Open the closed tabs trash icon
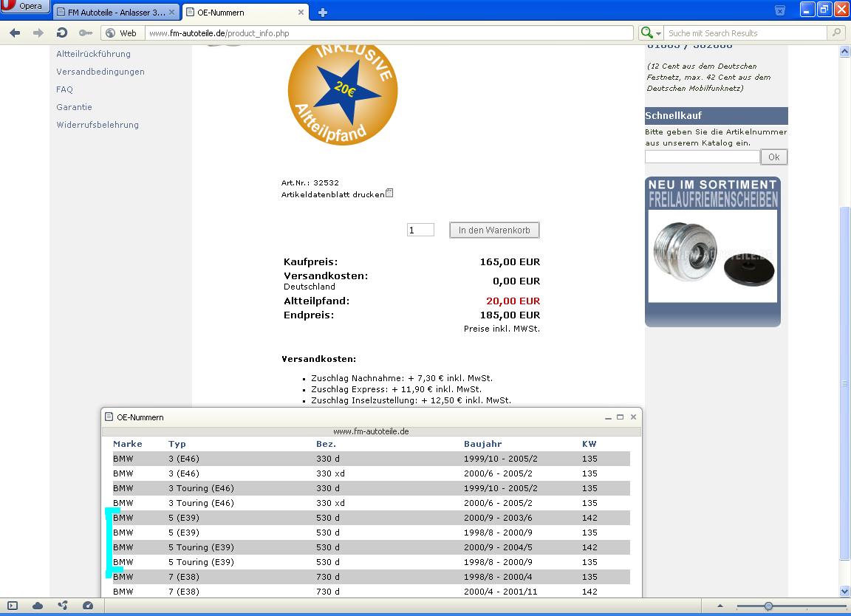Image resolution: width=851 pixels, height=616 pixels. [x=780, y=10]
